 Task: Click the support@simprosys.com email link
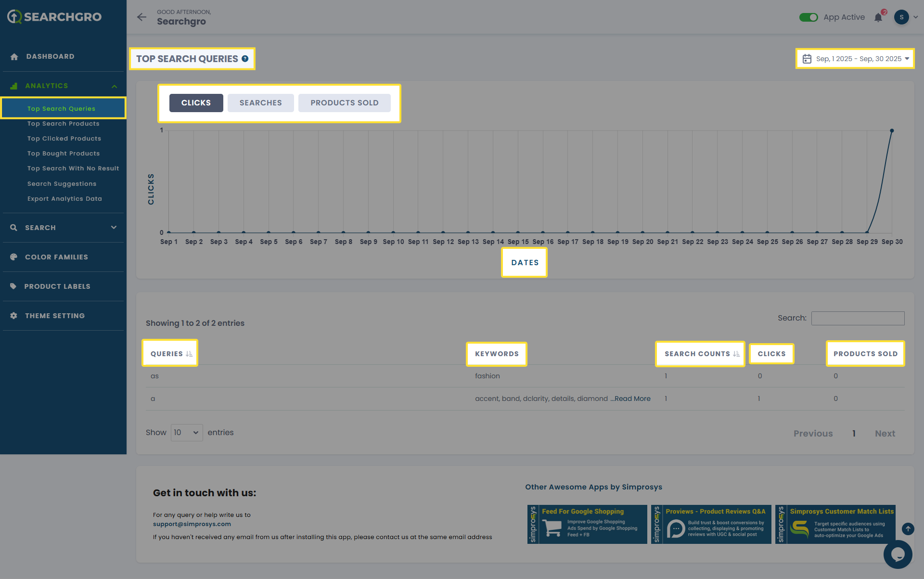click(192, 524)
